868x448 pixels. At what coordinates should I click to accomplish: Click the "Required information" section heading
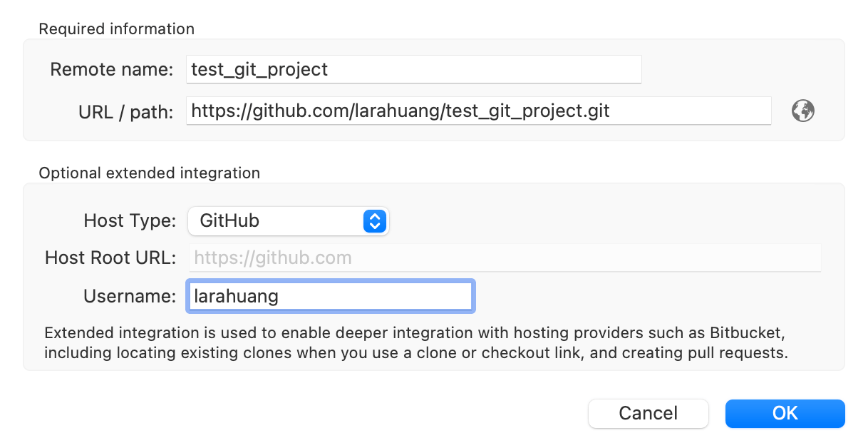point(116,29)
